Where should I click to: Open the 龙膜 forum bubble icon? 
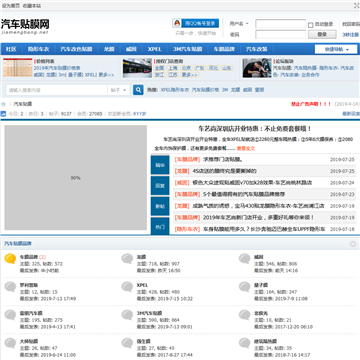tap(127, 258)
